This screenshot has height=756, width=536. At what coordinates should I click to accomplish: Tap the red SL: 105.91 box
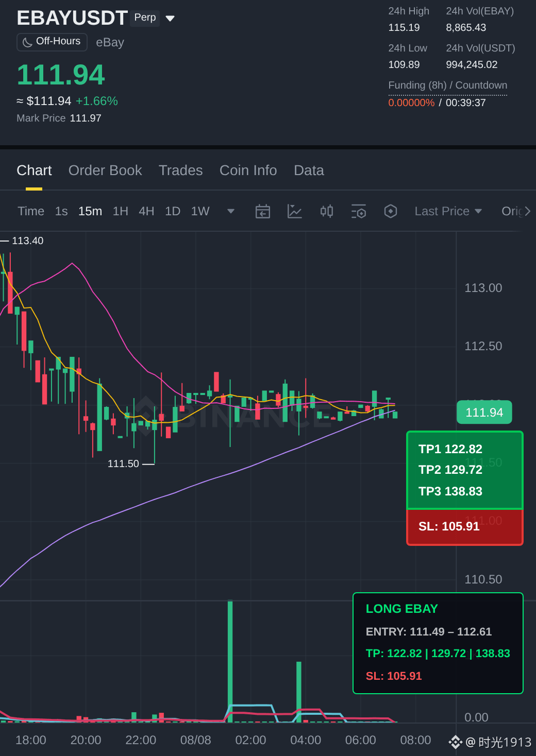pos(465,527)
